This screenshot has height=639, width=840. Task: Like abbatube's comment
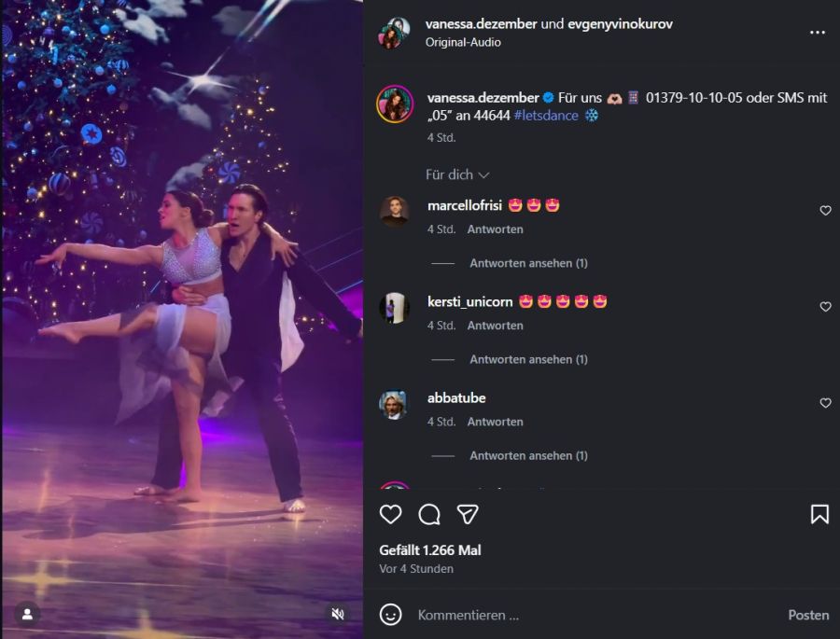click(825, 403)
